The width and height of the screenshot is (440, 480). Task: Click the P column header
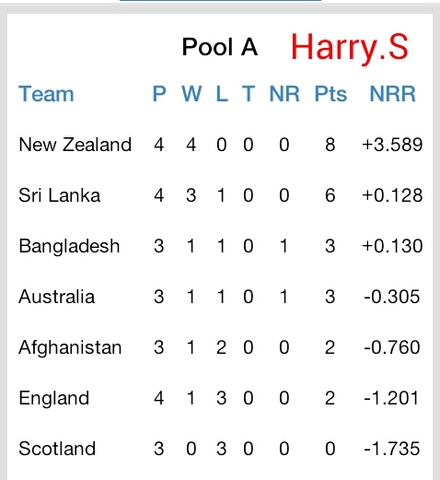point(159,94)
